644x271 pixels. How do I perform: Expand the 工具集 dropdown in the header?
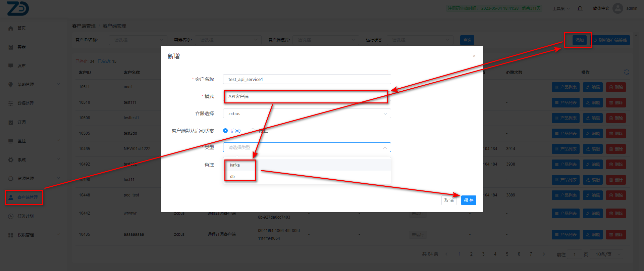[561, 8]
